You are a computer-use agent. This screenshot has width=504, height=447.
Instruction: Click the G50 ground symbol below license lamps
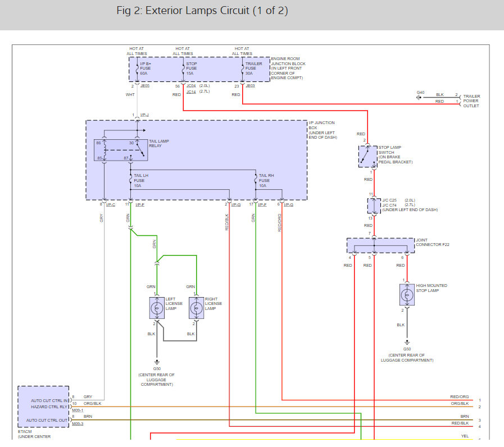click(x=157, y=362)
